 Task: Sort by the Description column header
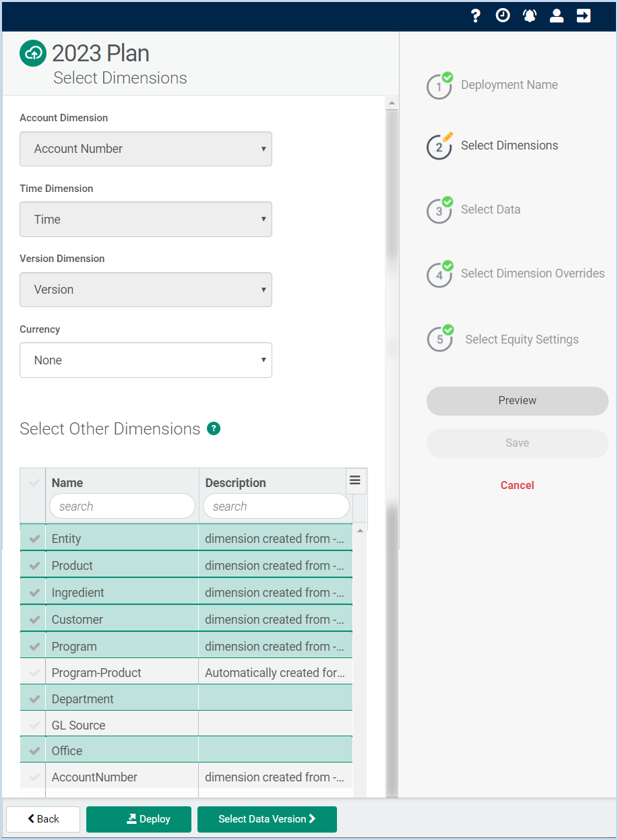tap(235, 482)
